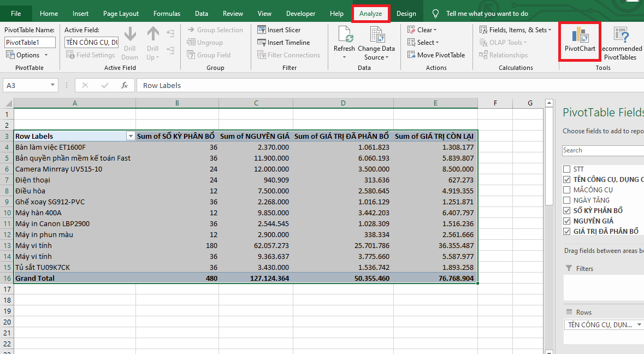Open the Row Labels filter dropdown
Screen dimensions: 644x354
(130, 137)
